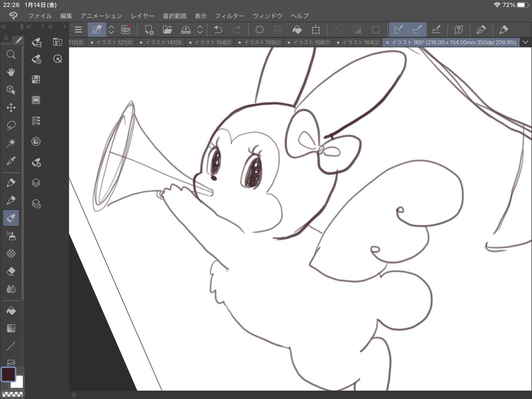Click the Fill bucket command bar icon
This screenshot has width=532, height=399.
pyautogui.click(x=297, y=30)
